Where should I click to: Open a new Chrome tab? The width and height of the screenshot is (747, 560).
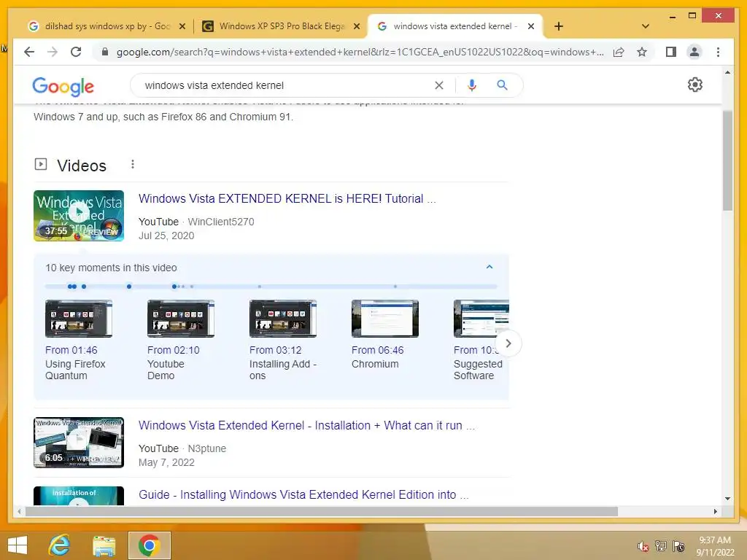pyautogui.click(x=559, y=26)
